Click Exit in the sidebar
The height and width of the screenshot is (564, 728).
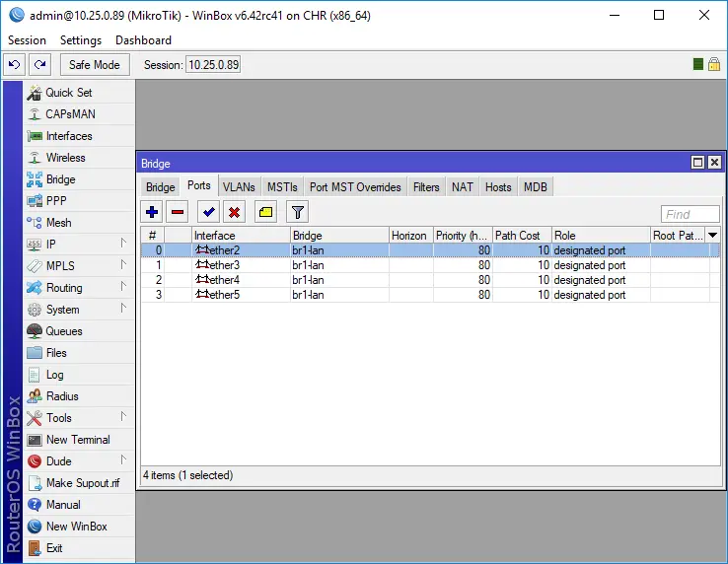tap(79, 548)
